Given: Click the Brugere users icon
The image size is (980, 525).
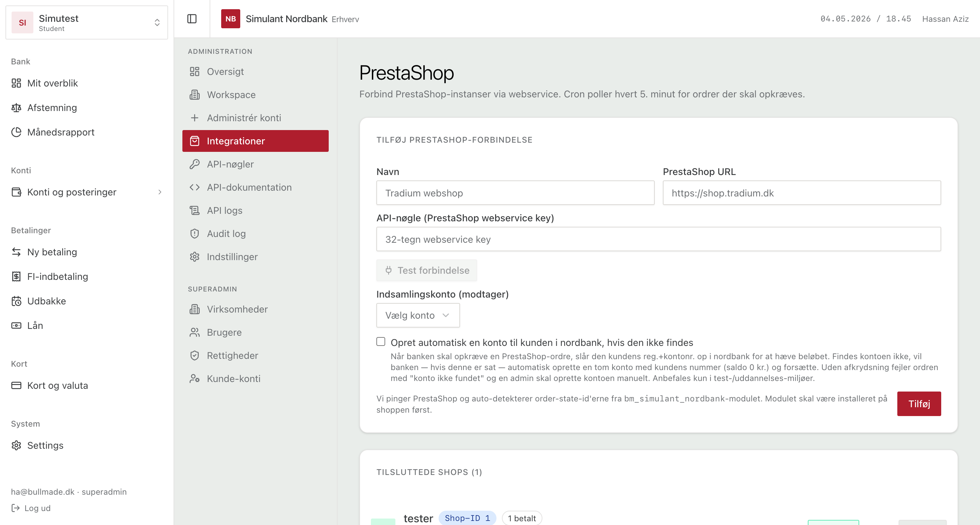Looking at the screenshot, I should click(x=194, y=332).
